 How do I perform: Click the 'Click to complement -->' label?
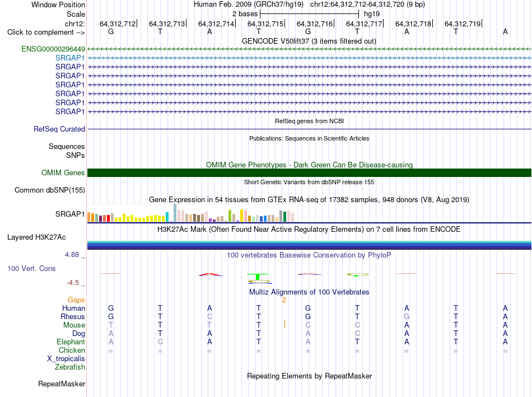[x=46, y=32]
